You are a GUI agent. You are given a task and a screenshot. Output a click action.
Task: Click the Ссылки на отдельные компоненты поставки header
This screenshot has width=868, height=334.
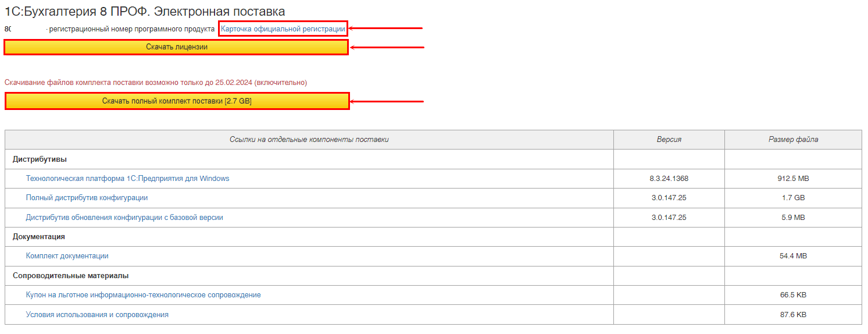309,140
